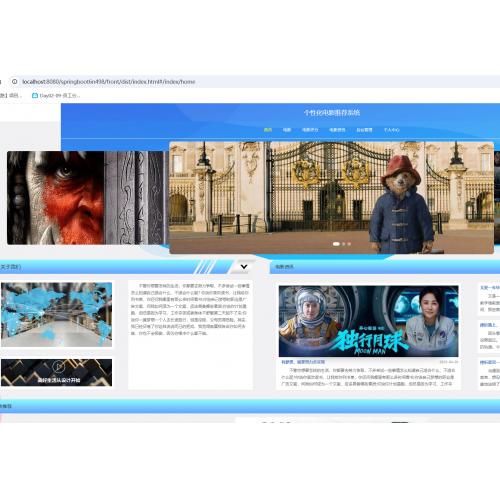This screenshot has width=500, height=500.
Task: Click the news date under Moon Man image
Action: coord(449,362)
